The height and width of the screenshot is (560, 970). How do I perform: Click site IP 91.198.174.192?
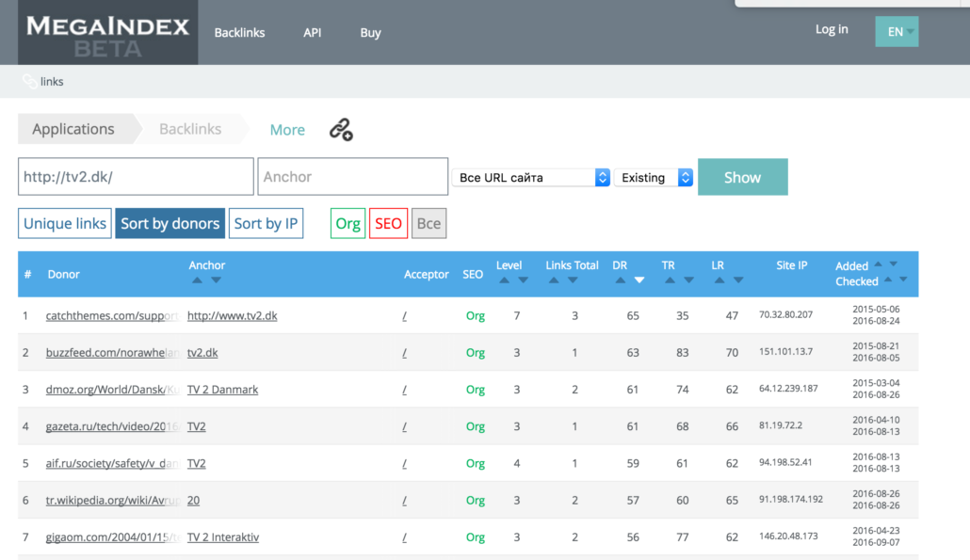(791, 500)
